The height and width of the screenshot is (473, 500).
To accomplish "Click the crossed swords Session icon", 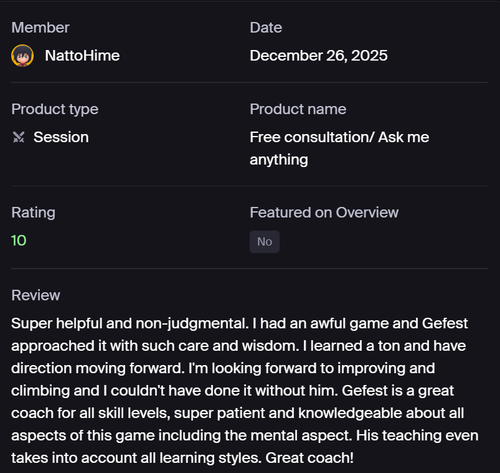I will [19, 137].
